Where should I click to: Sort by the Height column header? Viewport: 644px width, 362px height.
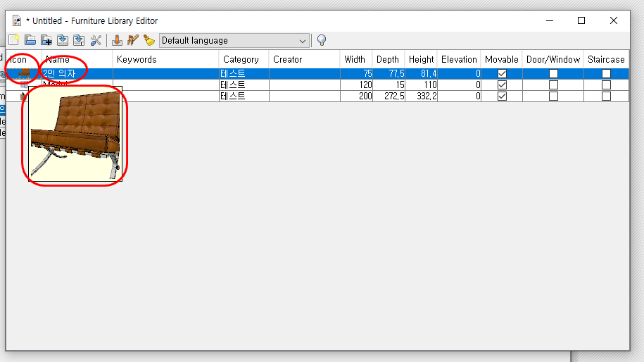(421, 60)
